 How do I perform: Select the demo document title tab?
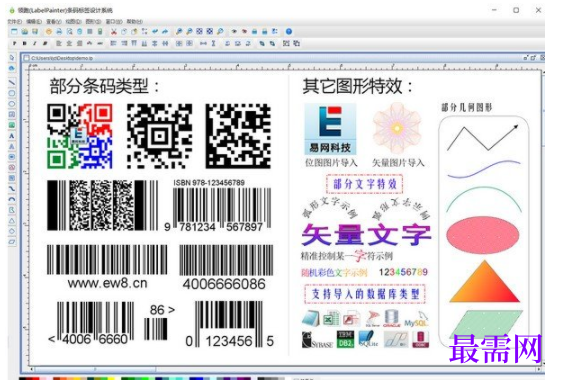coord(62,58)
